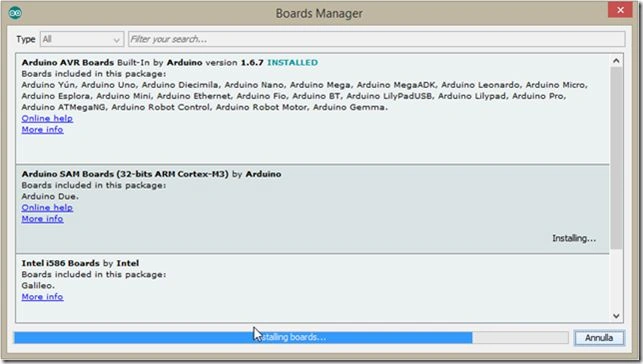Close the Boards Manager window

tap(620, 10)
